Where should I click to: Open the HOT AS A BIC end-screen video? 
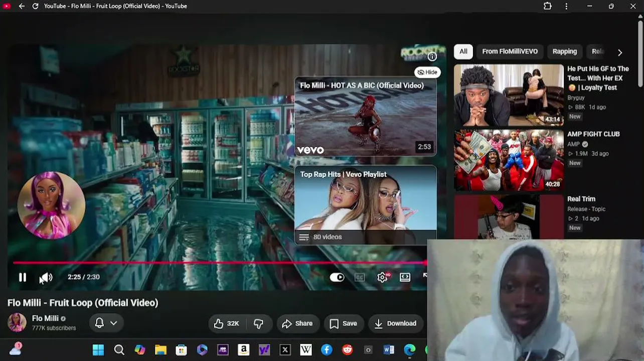[x=366, y=116]
